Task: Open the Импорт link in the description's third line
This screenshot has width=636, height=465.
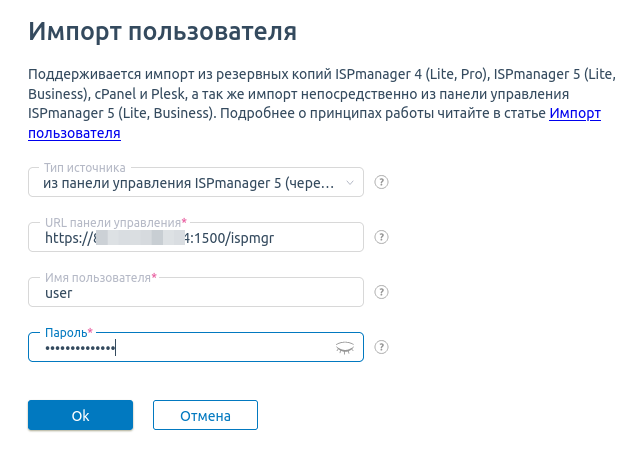Action: pos(575,114)
